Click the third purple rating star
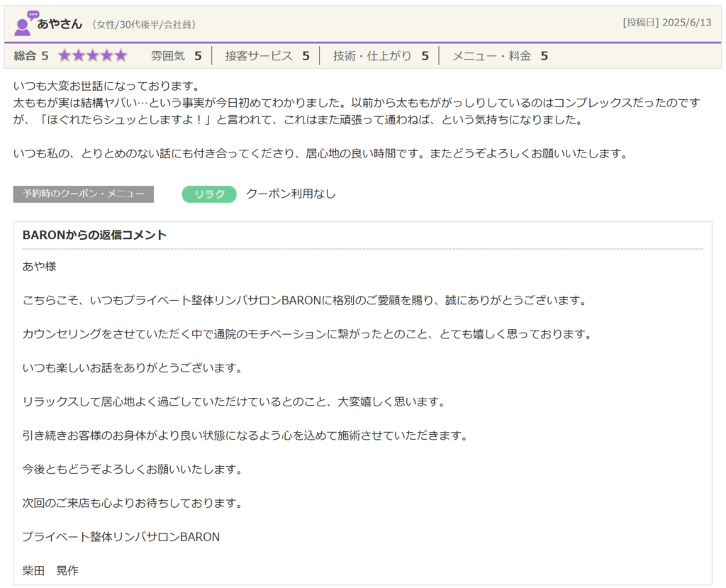 92,56
